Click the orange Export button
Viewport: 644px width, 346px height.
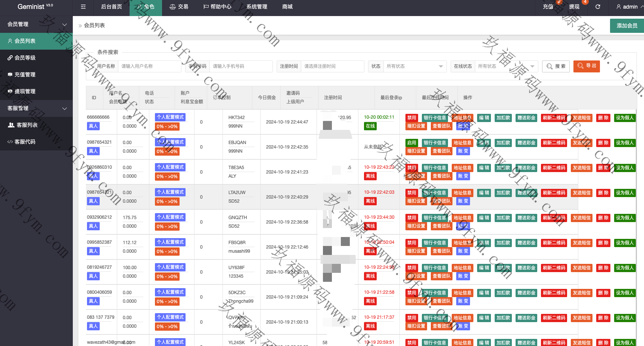tap(587, 66)
